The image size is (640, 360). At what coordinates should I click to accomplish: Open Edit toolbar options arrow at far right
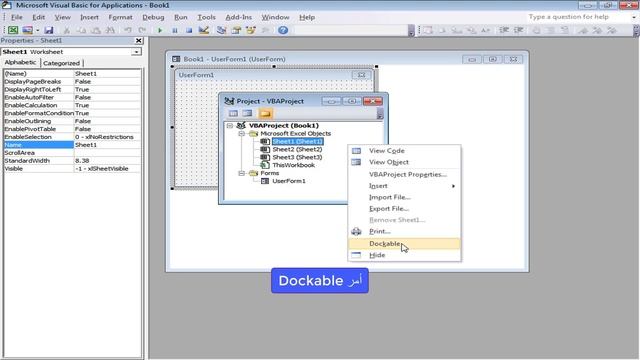coord(636,31)
